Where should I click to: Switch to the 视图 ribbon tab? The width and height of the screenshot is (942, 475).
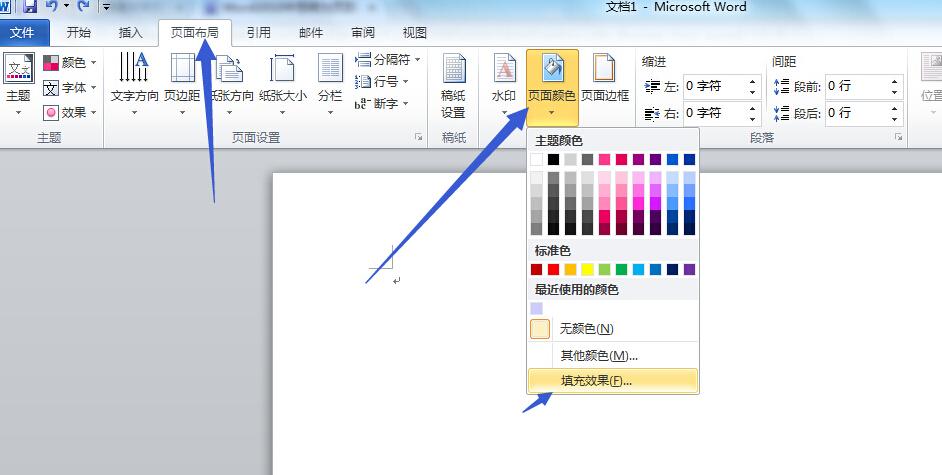point(415,32)
